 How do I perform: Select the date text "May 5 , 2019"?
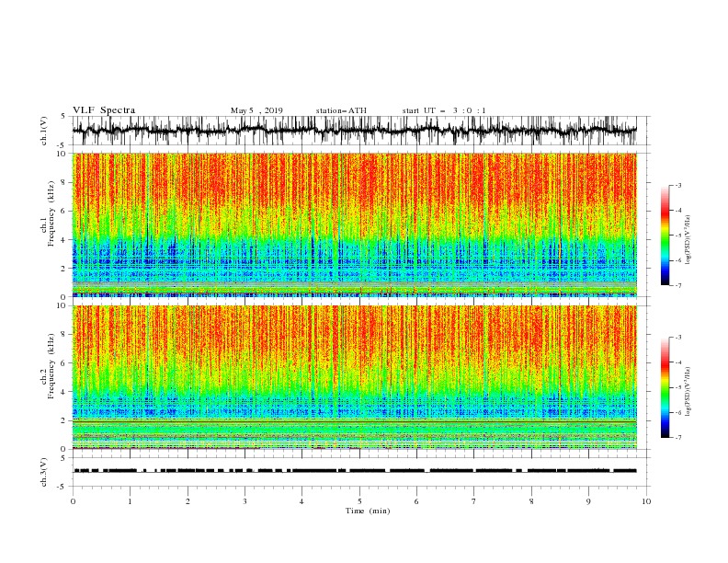pyautogui.click(x=256, y=110)
